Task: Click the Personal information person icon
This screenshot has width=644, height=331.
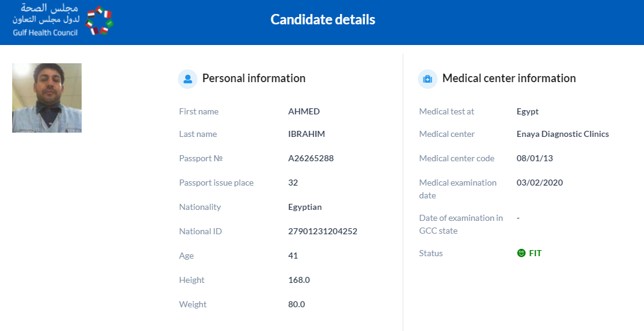Action: pos(188,78)
